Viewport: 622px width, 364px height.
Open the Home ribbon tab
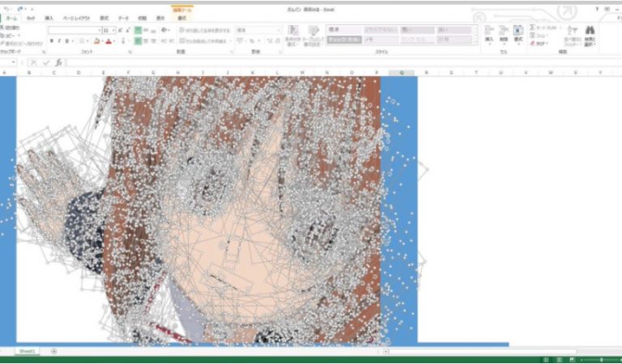pos(11,19)
